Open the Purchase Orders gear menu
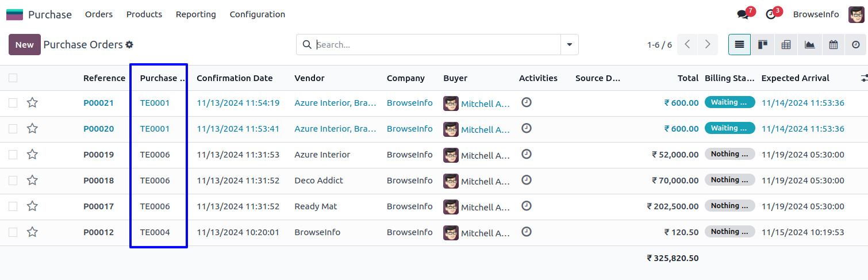Screen dimensions: 868x280 pos(129,45)
